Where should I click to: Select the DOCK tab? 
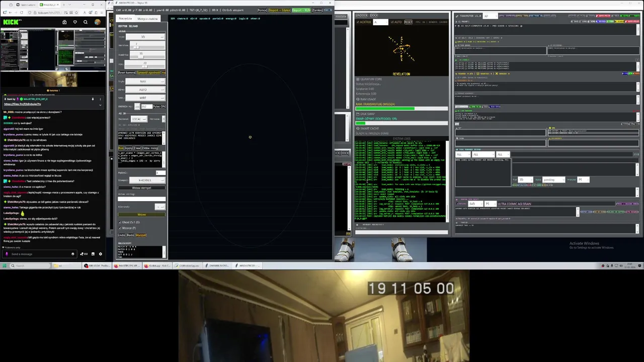[x=374, y=16]
